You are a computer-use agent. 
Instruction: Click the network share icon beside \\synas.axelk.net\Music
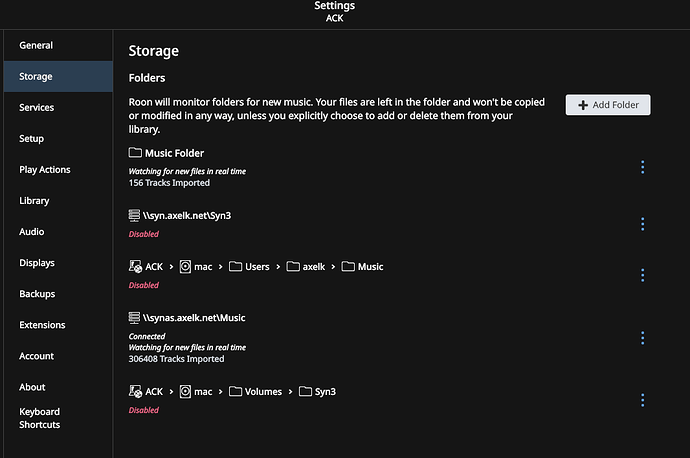[134, 317]
